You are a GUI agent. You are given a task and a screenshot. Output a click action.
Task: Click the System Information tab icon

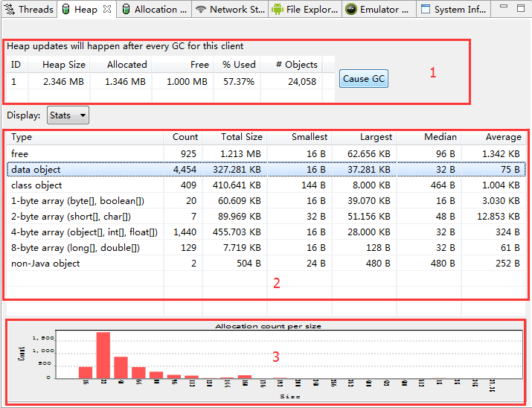click(426, 9)
